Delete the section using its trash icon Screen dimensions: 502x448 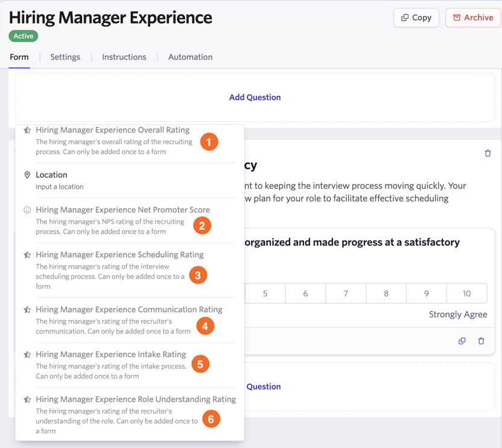(x=488, y=153)
